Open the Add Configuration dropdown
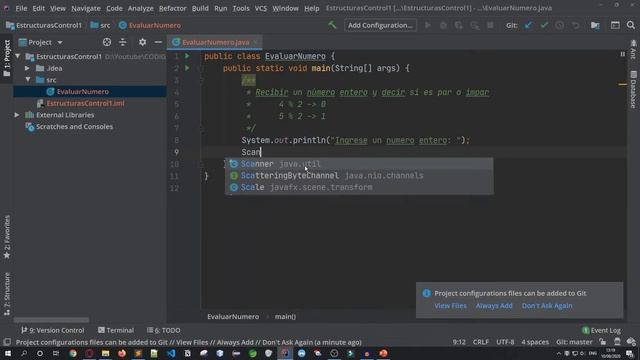Image resolution: width=640 pixels, height=360 pixels. (x=380, y=25)
